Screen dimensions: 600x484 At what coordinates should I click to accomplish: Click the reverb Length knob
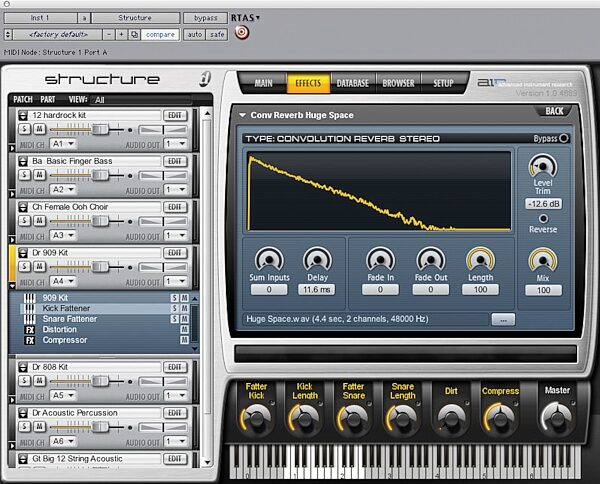coord(480,260)
